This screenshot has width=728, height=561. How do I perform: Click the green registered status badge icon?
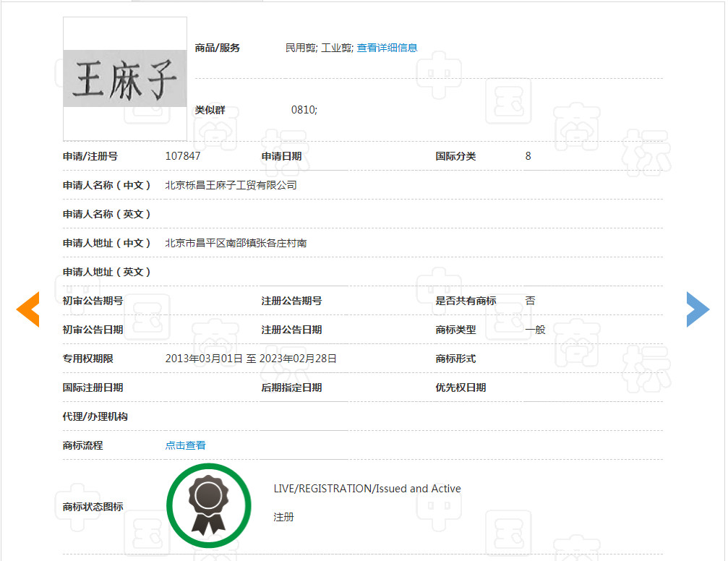(209, 505)
